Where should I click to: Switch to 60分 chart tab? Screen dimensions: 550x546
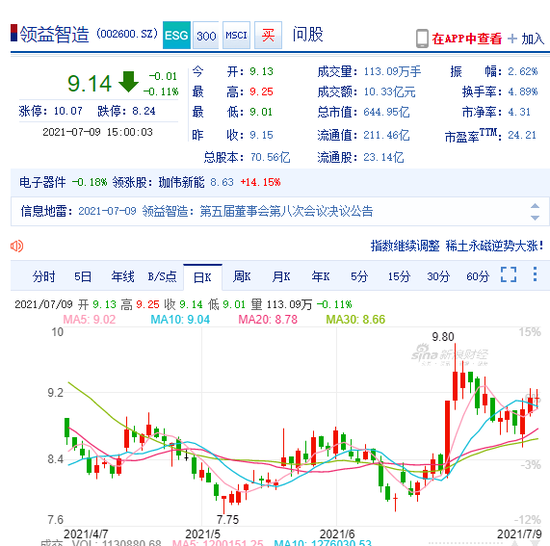point(477,276)
